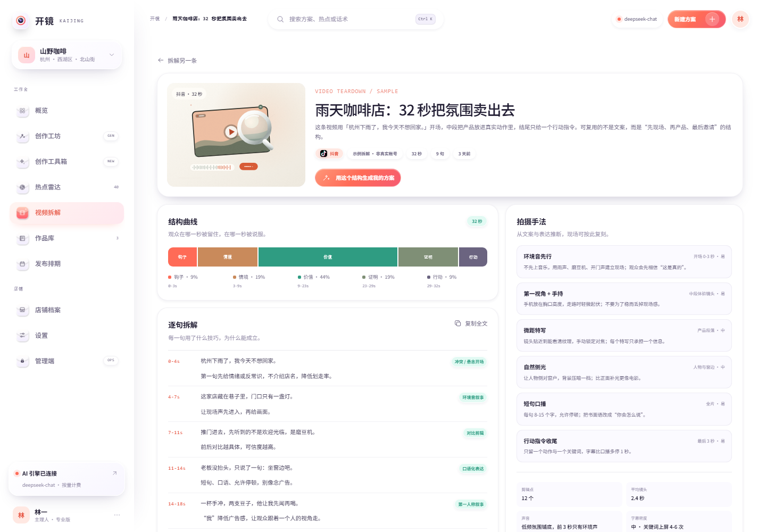Open the arrow icon on the AI 引擎已连接 card
The image size is (766, 532).
point(114,473)
